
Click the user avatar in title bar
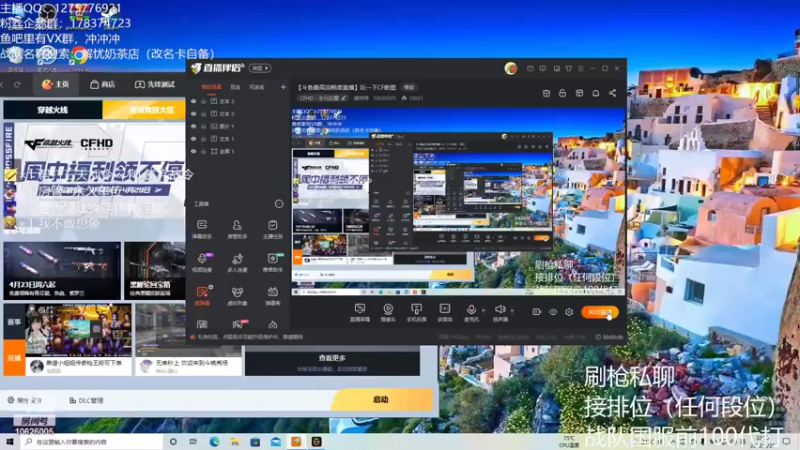tap(510, 68)
